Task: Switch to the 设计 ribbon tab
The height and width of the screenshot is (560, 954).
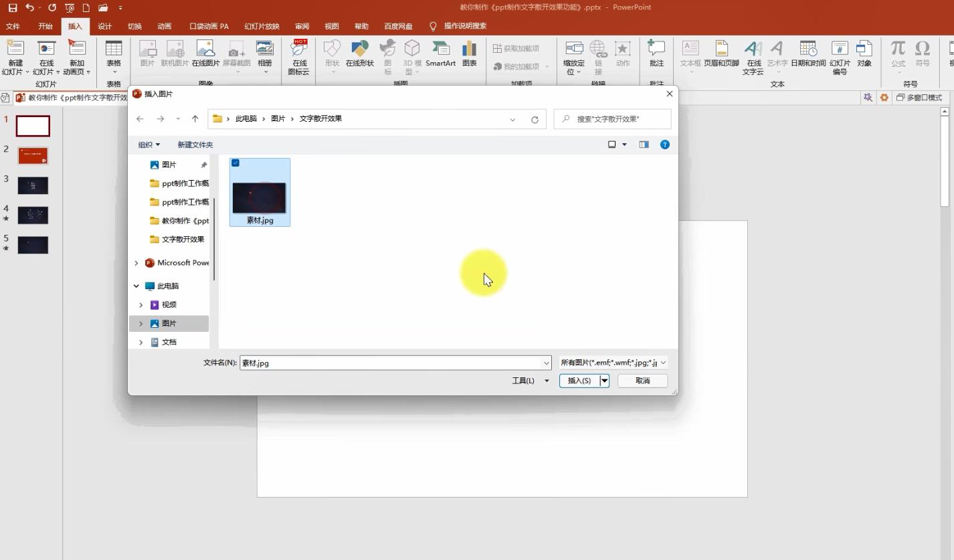Action: coord(104,26)
